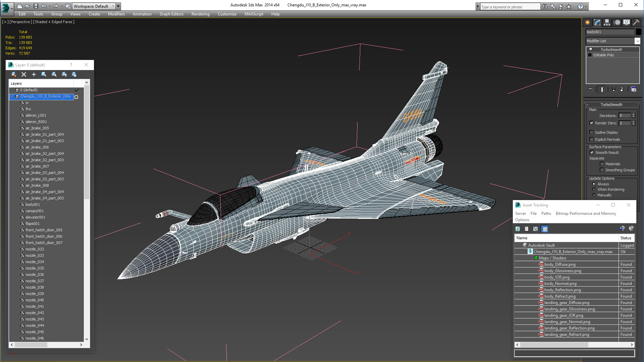Click Remove Modifier trash icon
Image resolution: width=644 pixels, height=362 pixels.
coord(622,89)
